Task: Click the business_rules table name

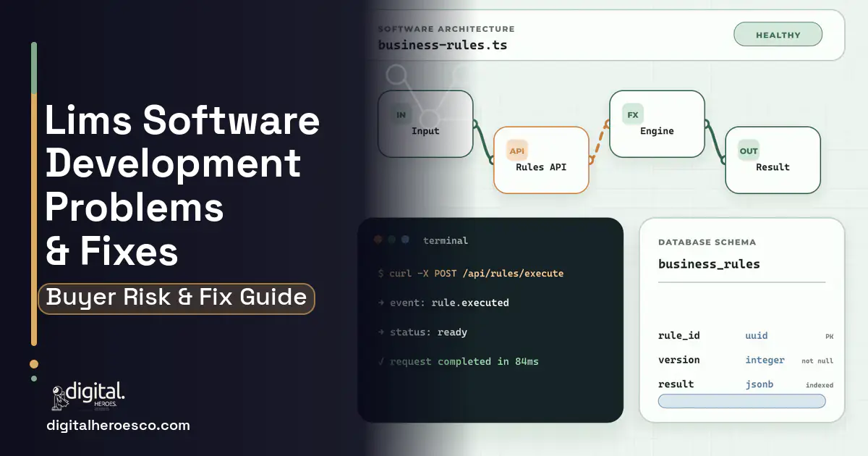Action: tap(709, 264)
